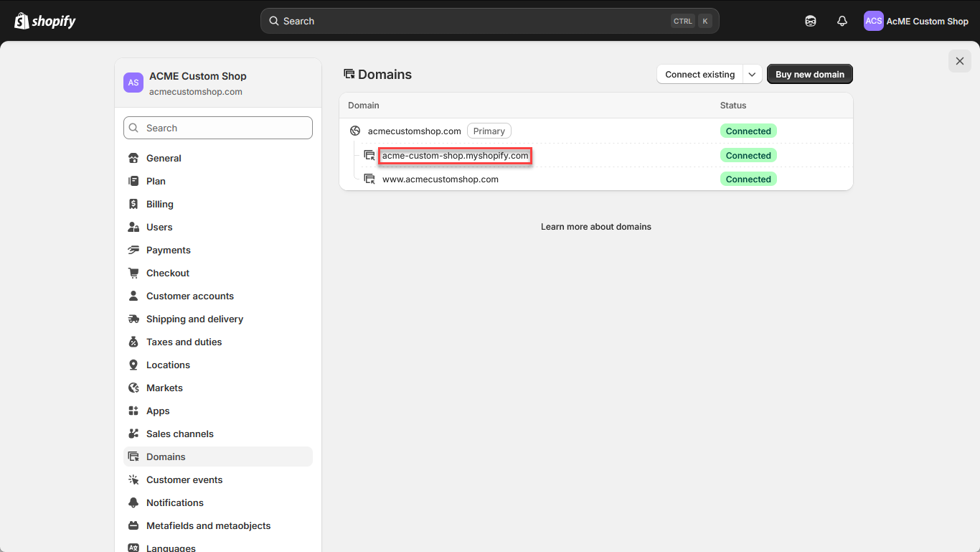Image resolution: width=980 pixels, height=552 pixels.
Task: Click the Shopify logo in the top bar
Action: [44, 21]
